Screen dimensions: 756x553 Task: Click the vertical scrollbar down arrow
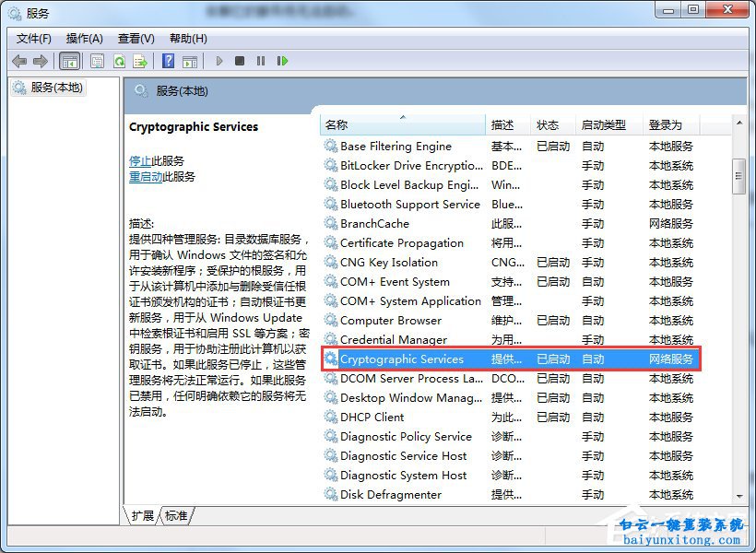[738, 498]
